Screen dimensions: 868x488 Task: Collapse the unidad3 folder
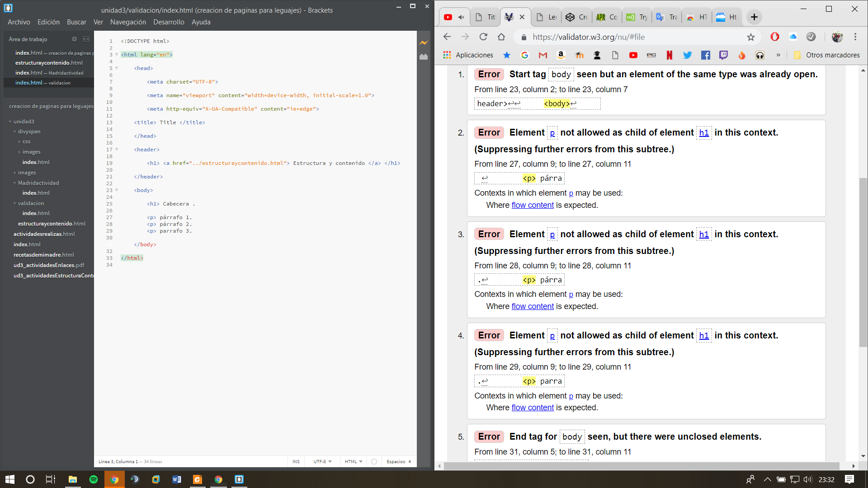coord(10,122)
